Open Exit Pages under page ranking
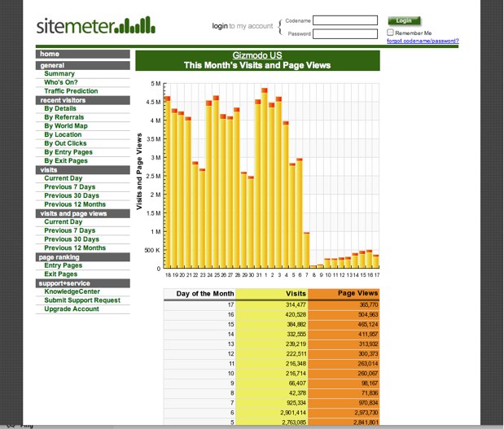504x429 pixels. tap(60, 274)
